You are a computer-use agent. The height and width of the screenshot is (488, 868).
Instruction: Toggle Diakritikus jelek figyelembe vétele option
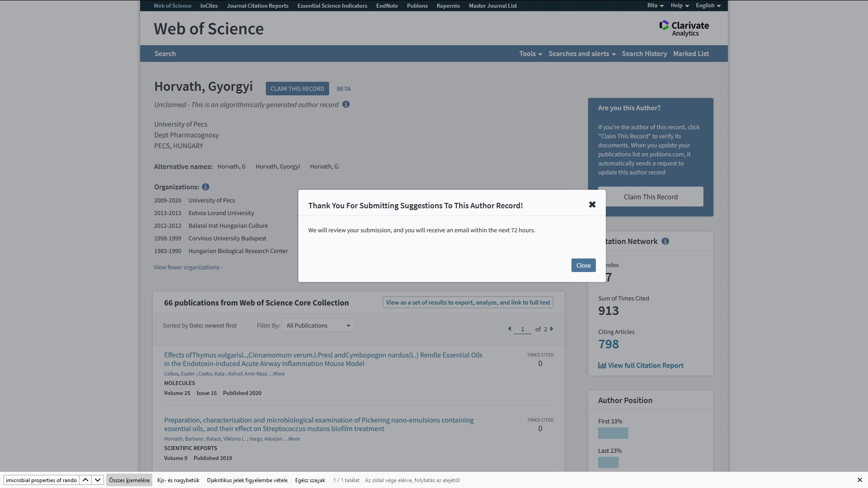tap(247, 480)
